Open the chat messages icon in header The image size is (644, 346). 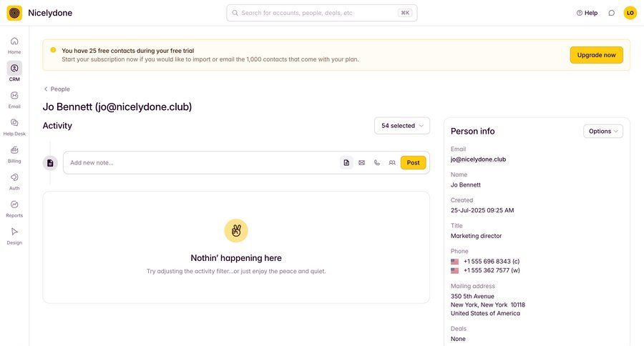[x=612, y=13]
